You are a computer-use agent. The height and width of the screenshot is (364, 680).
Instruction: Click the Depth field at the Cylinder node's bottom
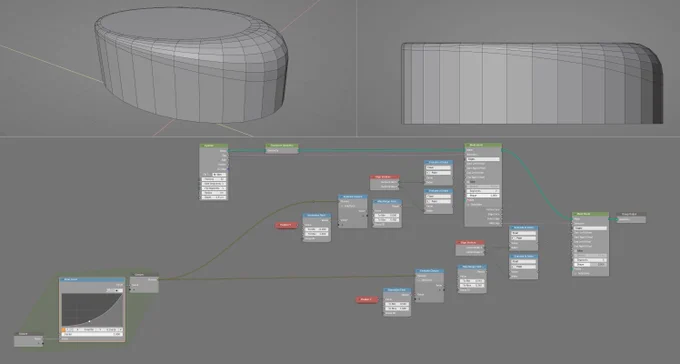[214, 197]
